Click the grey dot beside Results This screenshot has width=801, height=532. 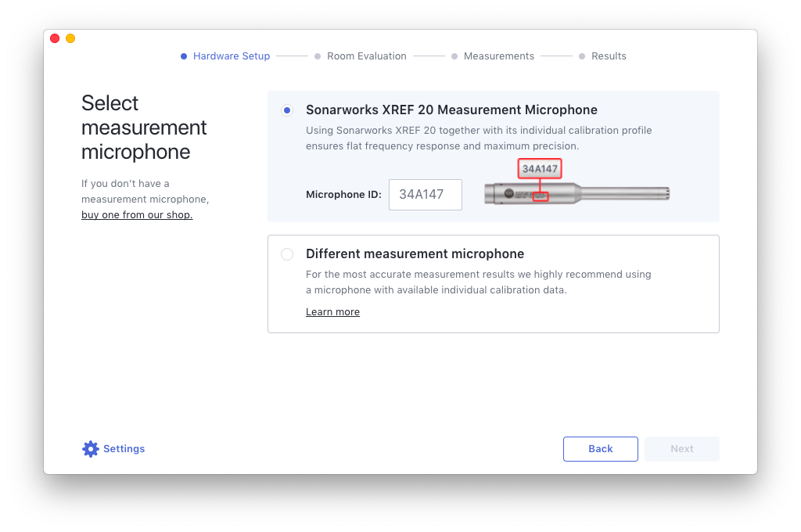coord(582,56)
